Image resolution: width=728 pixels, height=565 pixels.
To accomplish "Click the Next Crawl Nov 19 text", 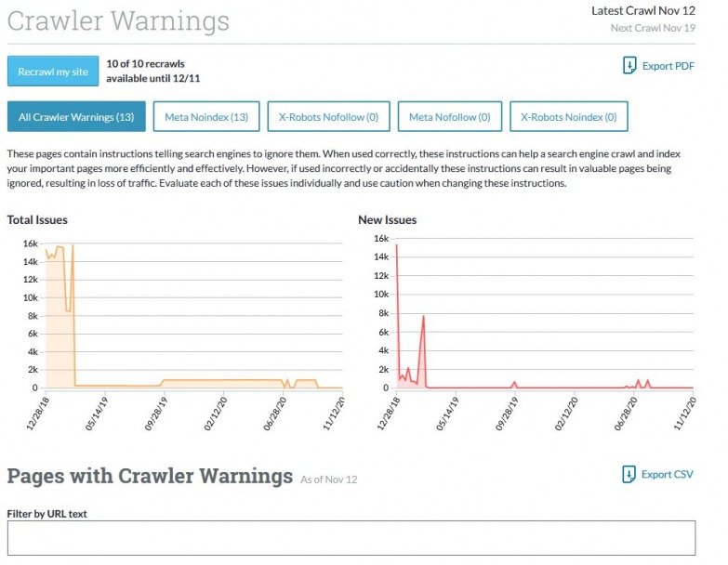I will pos(653,28).
